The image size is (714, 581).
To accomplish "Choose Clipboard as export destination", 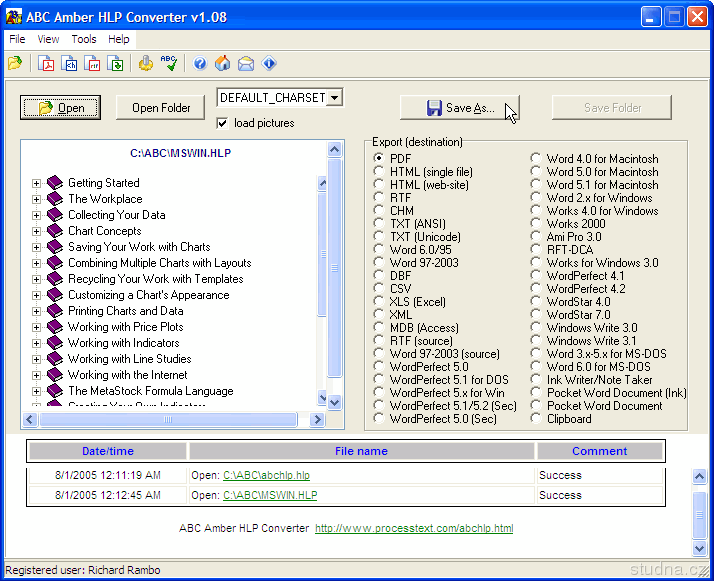I will [x=536, y=419].
